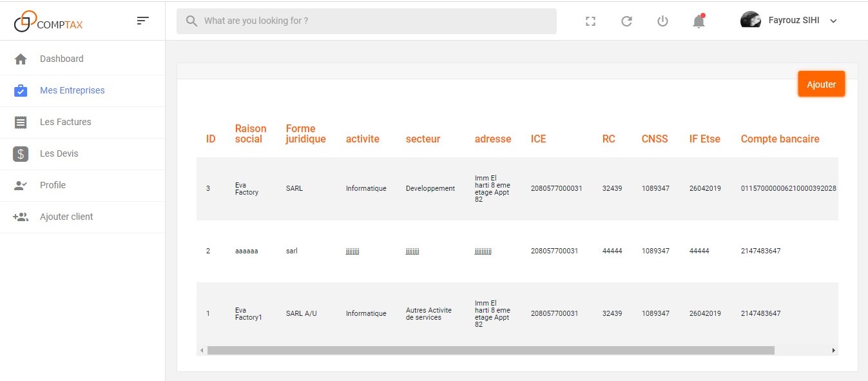Click the Les Factures receipt icon
868x381 pixels.
[21, 122]
